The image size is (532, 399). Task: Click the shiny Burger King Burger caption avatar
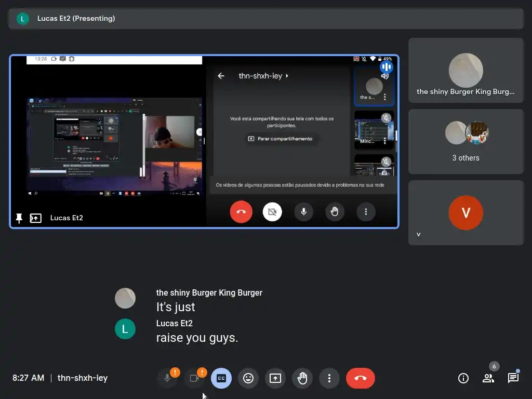(x=125, y=298)
